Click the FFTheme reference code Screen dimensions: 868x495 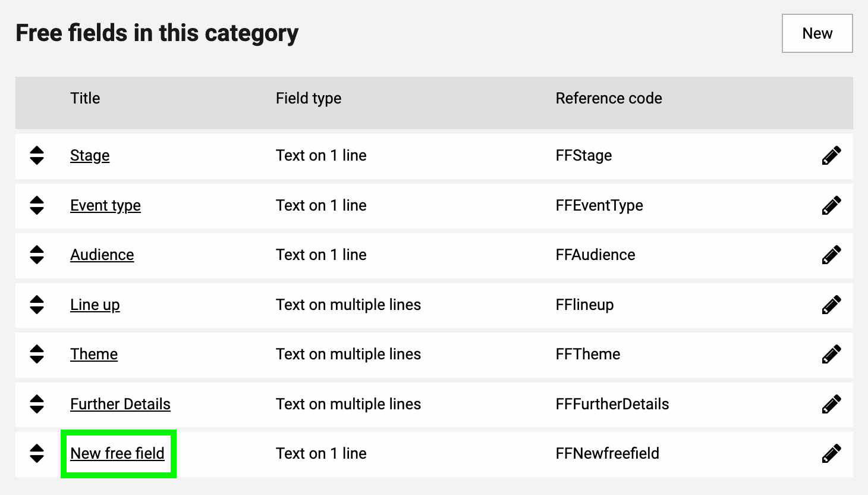(588, 354)
